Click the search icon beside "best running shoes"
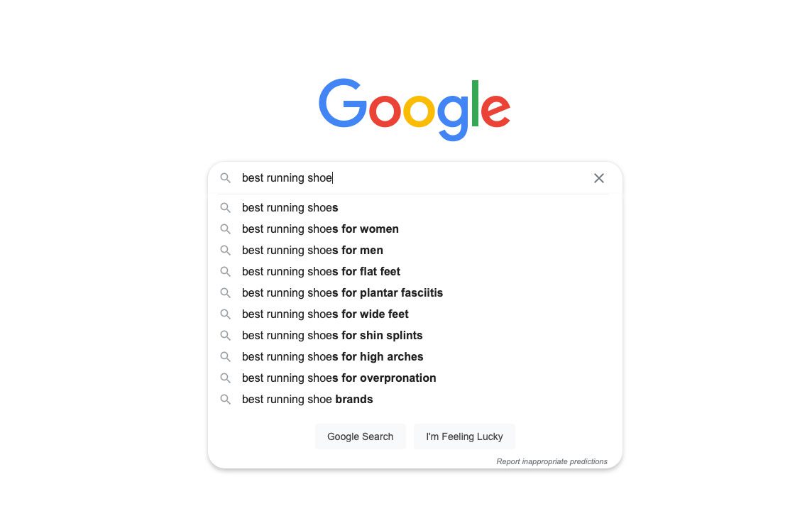This screenshot has height=511, width=812. click(225, 207)
